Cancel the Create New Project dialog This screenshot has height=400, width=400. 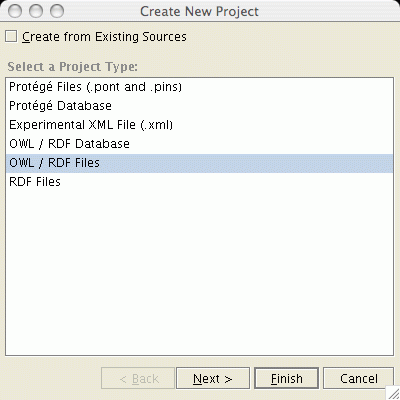358,378
